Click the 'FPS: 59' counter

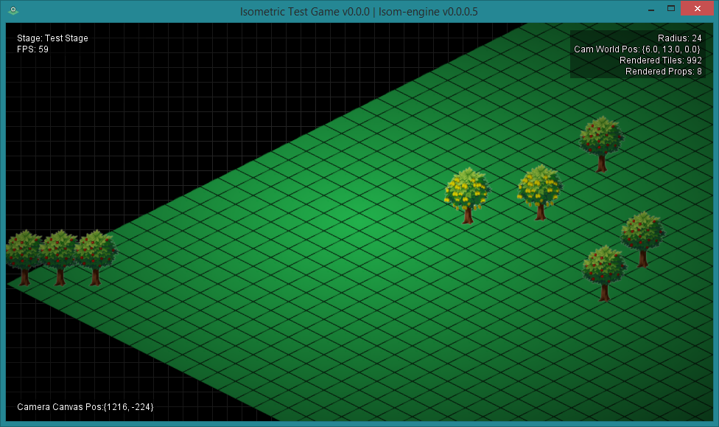pyautogui.click(x=33, y=49)
